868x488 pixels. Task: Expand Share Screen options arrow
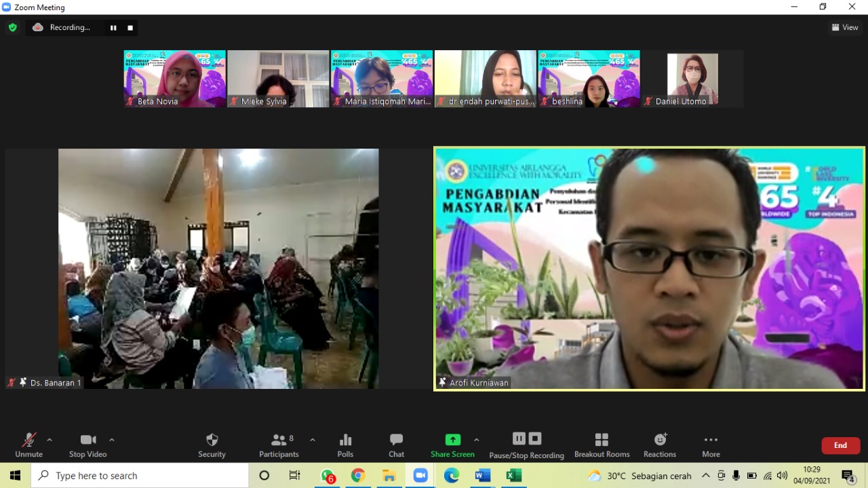click(476, 440)
